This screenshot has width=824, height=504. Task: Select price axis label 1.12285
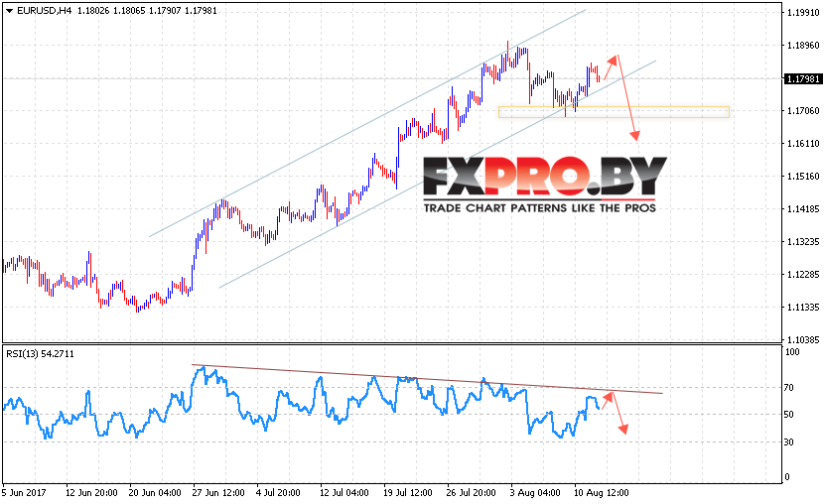803,274
